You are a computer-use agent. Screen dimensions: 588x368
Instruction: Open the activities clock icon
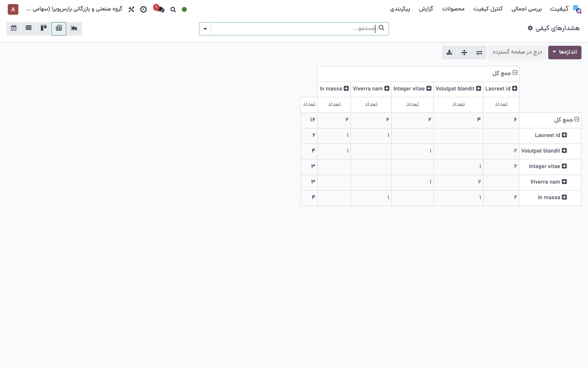[x=143, y=10]
